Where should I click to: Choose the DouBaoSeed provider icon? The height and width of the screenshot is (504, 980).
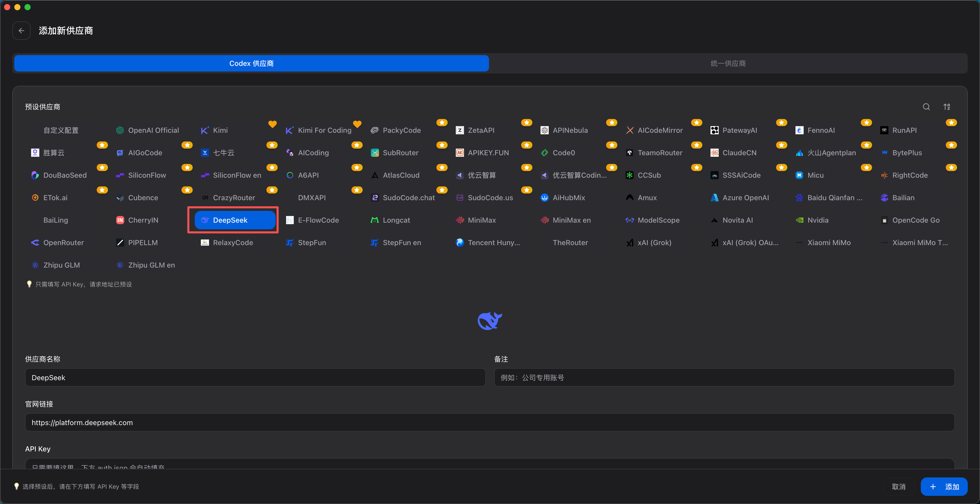click(x=35, y=175)
